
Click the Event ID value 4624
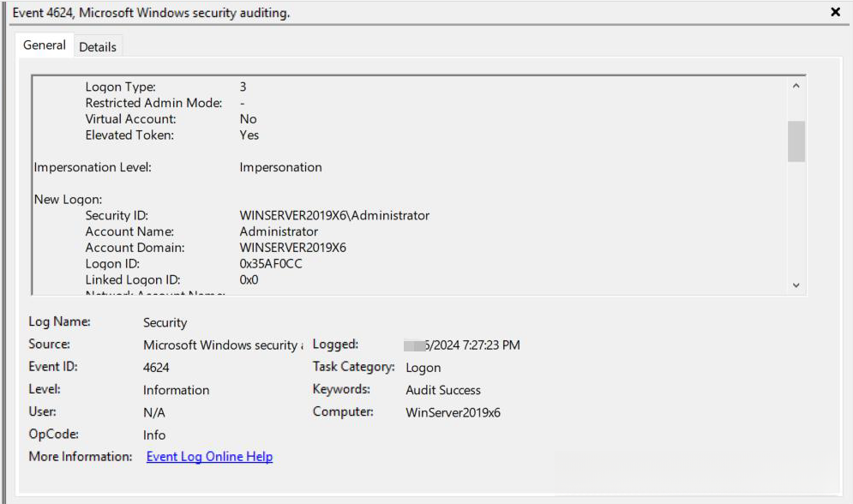[x=156, y=368]
